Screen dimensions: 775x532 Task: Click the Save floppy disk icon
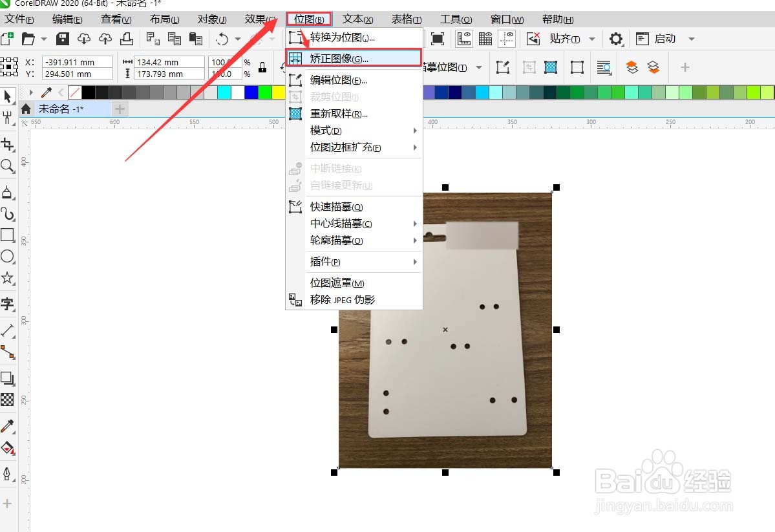coord(63,39)
